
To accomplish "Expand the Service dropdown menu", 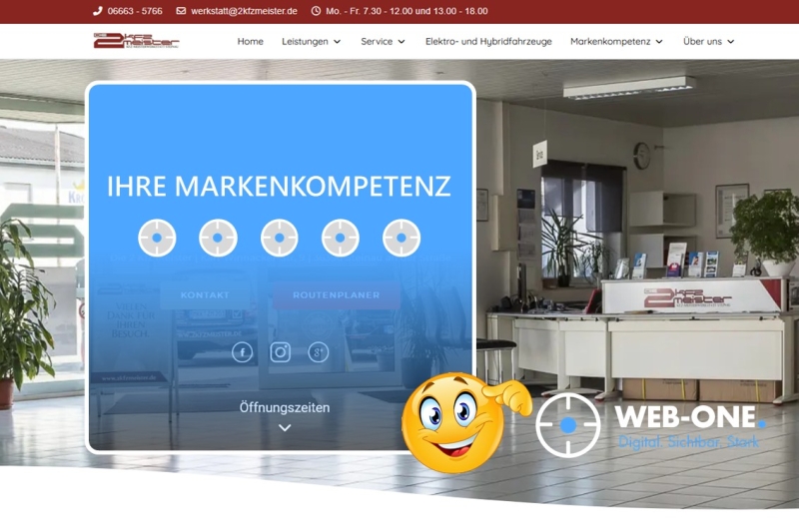I will [x=383, y=42].
